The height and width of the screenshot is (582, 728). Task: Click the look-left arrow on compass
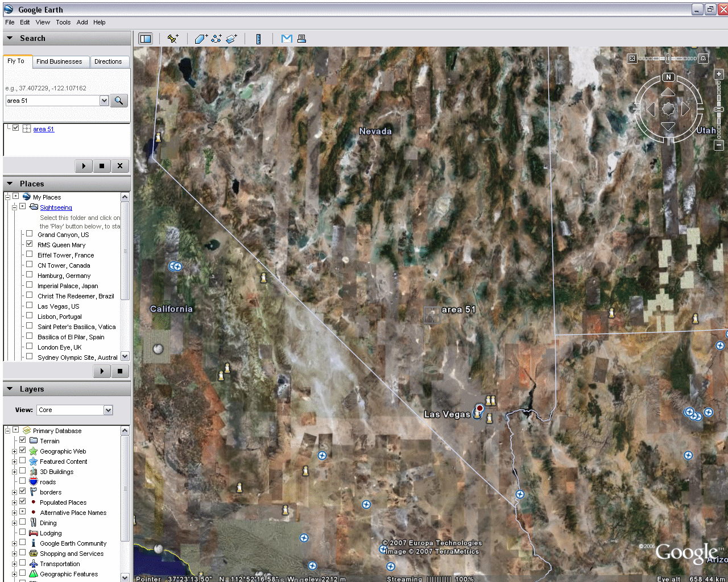click(651, 109)
